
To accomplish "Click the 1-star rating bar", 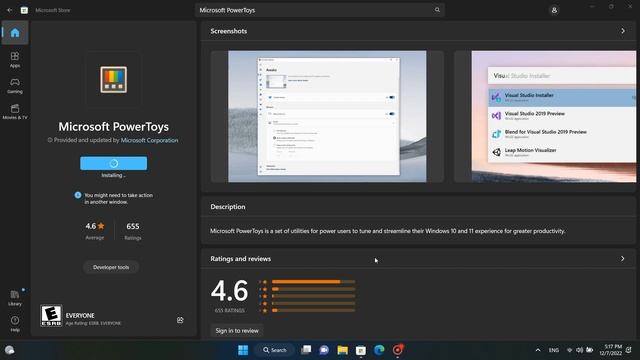I will 313,311.
